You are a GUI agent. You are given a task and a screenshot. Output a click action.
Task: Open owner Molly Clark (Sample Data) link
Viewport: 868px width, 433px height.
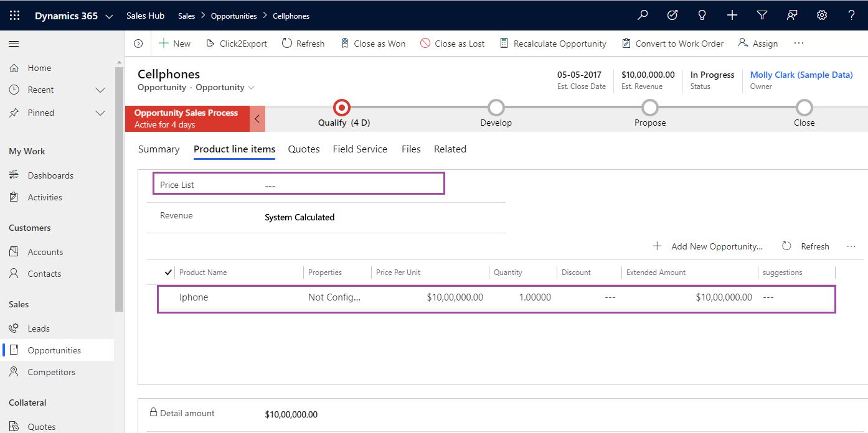[x=801, y=75]
